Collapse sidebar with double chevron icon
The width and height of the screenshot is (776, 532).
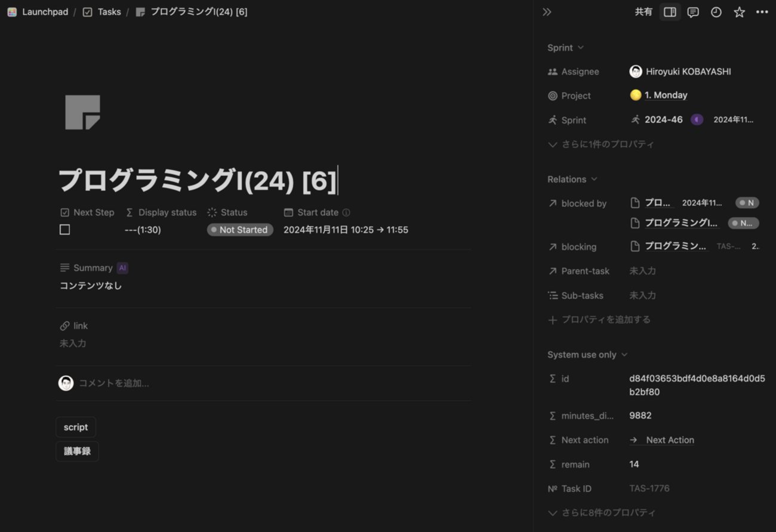click(x=547, y=12)
